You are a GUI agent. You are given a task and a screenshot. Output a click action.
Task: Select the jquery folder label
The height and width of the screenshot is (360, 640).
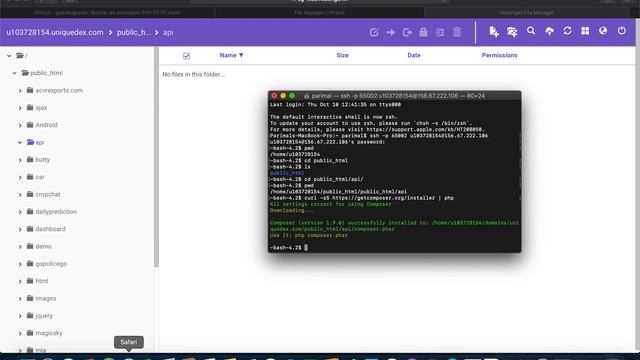(44, 316)
